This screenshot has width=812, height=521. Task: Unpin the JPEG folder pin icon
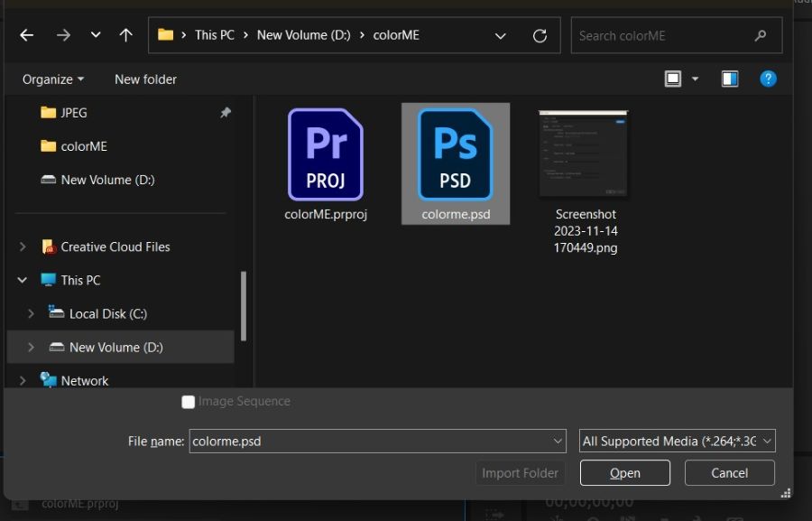226,112
